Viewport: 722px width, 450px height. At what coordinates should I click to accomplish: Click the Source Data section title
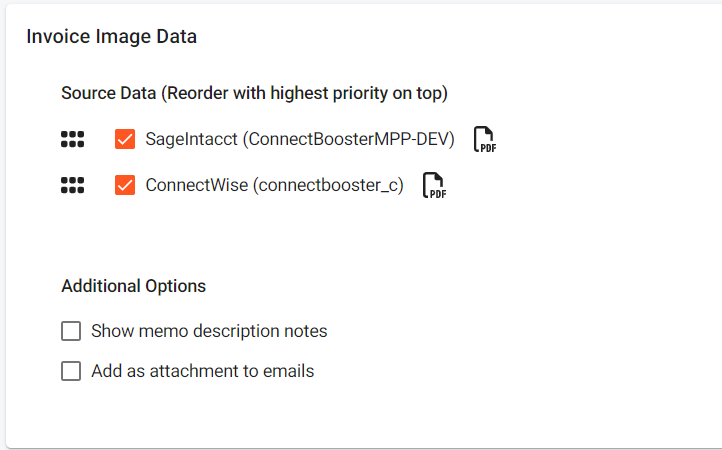(108, 94)
